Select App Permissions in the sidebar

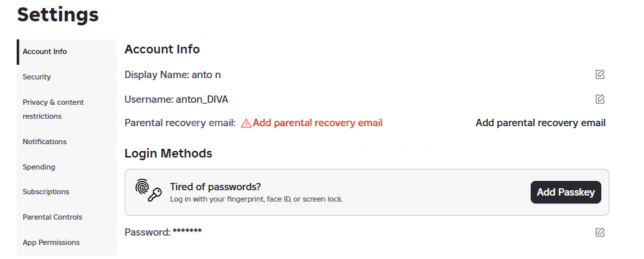(51, 242)
